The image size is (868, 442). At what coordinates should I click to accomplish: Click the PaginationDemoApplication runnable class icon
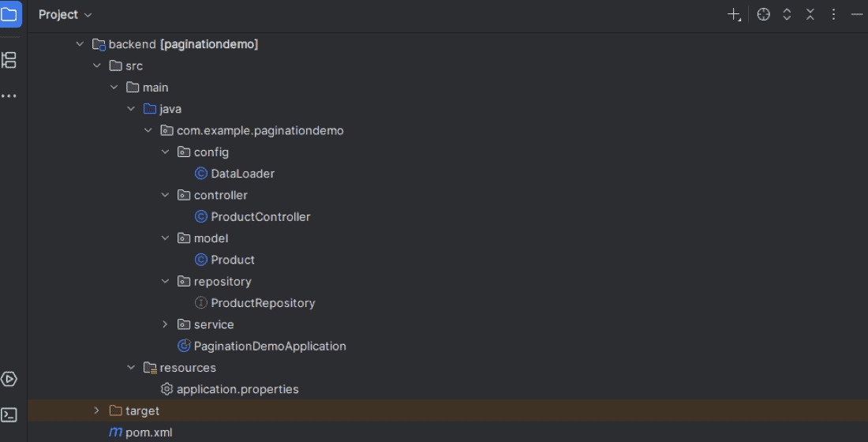[x=184, y=346]
